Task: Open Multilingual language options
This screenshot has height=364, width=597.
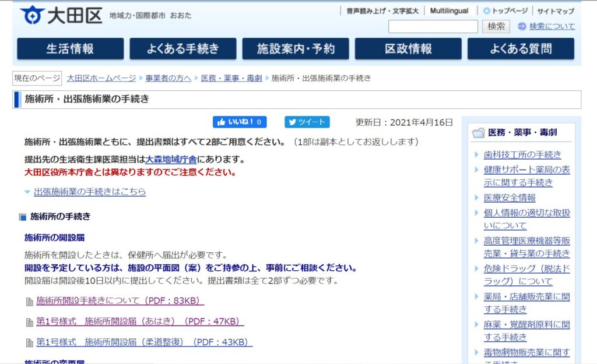Action: 449,10
